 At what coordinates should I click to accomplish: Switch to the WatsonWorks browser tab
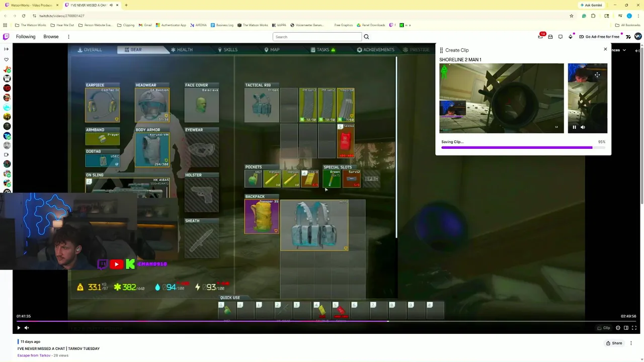pyautogui.click(x=31, y=5)
